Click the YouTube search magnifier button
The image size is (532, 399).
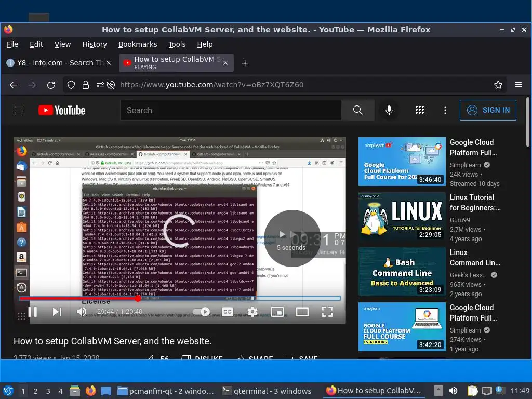pyautogui.click(x=357, y=110)
